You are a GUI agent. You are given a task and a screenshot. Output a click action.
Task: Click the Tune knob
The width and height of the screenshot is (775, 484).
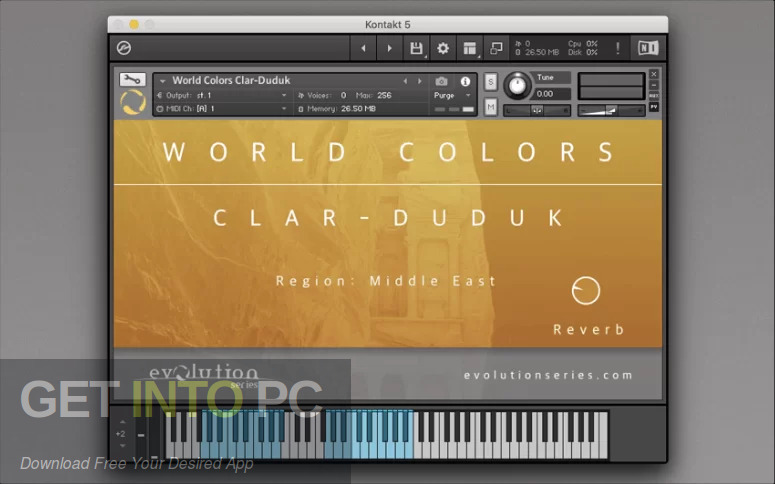click(x=517, y=86)
